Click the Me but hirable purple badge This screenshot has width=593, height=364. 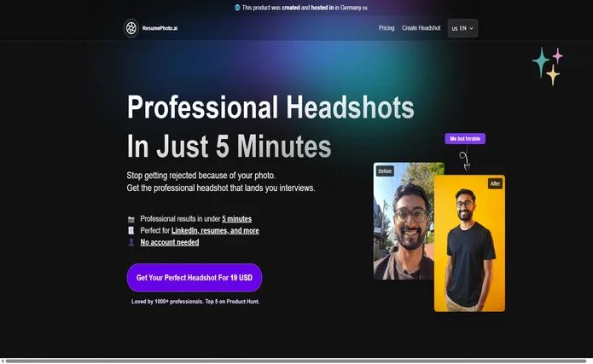coord(465,138)
